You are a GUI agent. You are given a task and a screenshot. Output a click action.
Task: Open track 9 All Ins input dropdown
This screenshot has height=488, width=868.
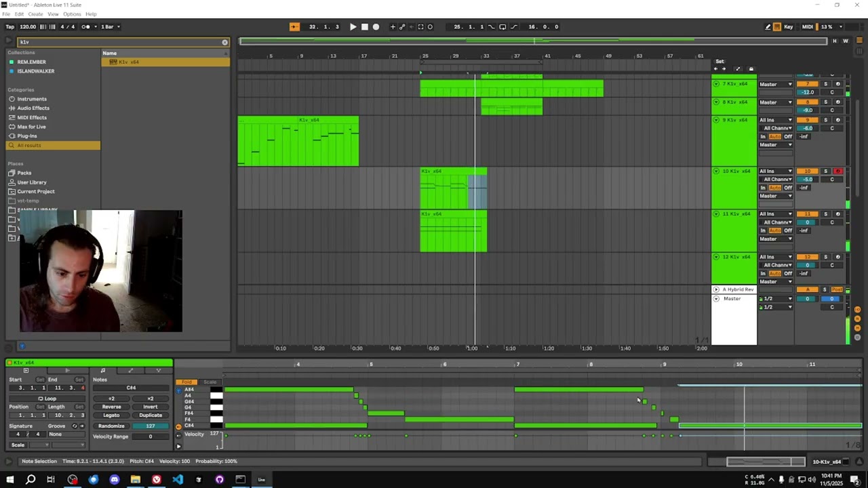coord(776,120)
